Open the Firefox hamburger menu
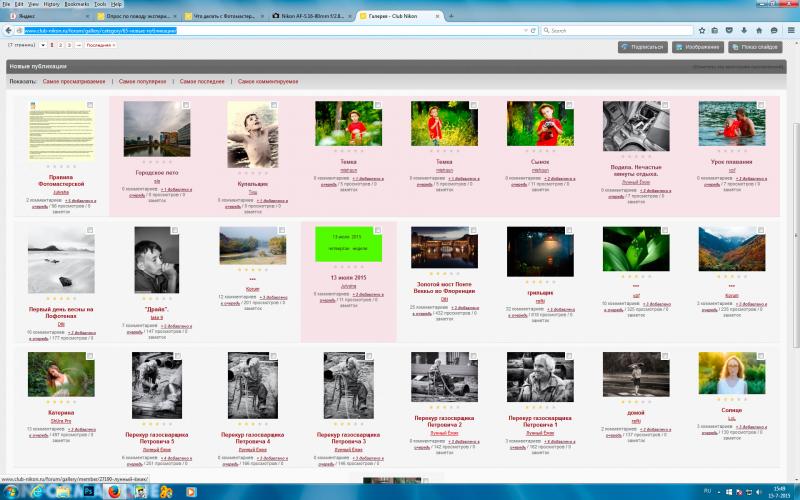This screenshot has width=800, height=500. [791, 31]
